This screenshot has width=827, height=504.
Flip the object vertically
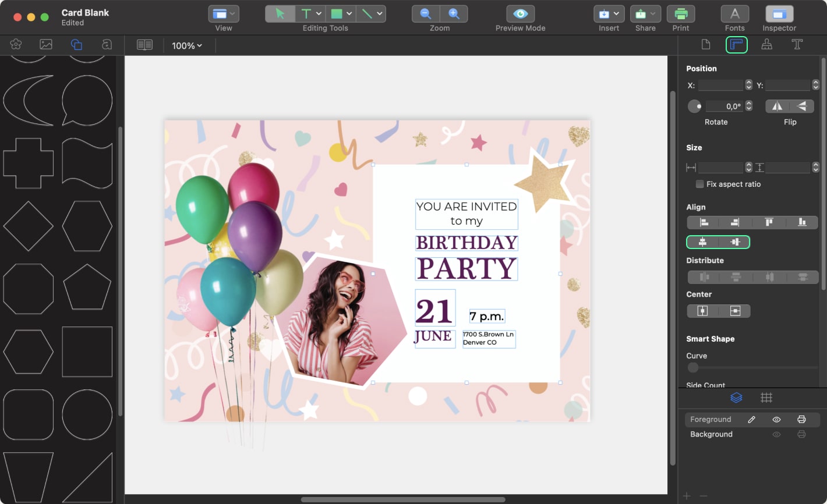point(802,106)
